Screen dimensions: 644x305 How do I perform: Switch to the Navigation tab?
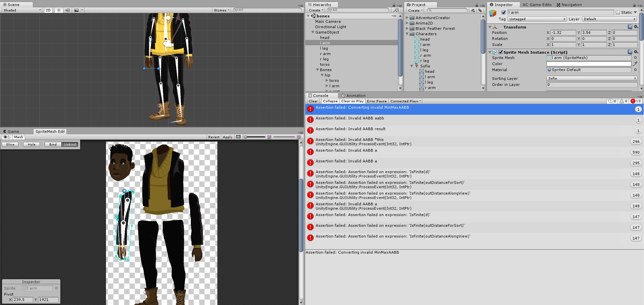point(569,4)
